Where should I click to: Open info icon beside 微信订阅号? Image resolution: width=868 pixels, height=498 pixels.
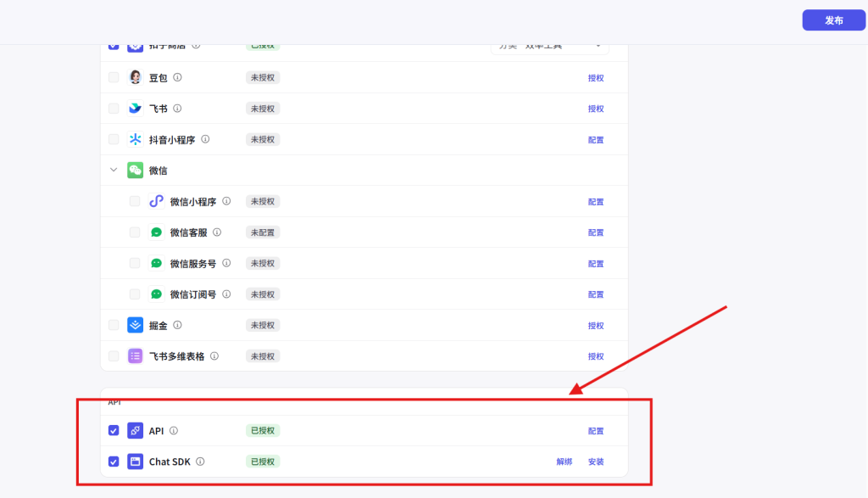click(x=226, y=294)
